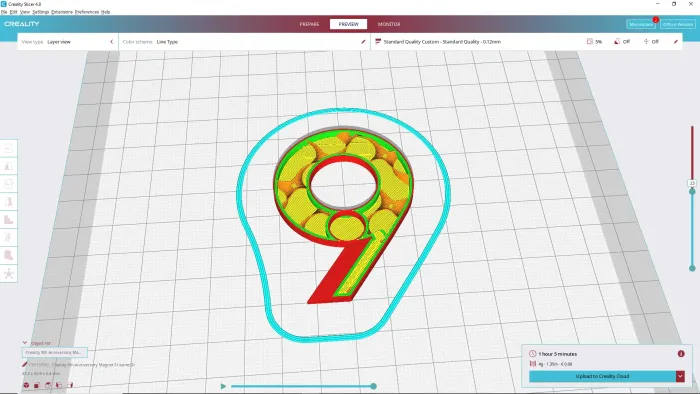Select the Support Blocker tool icon

click(8, 255)
